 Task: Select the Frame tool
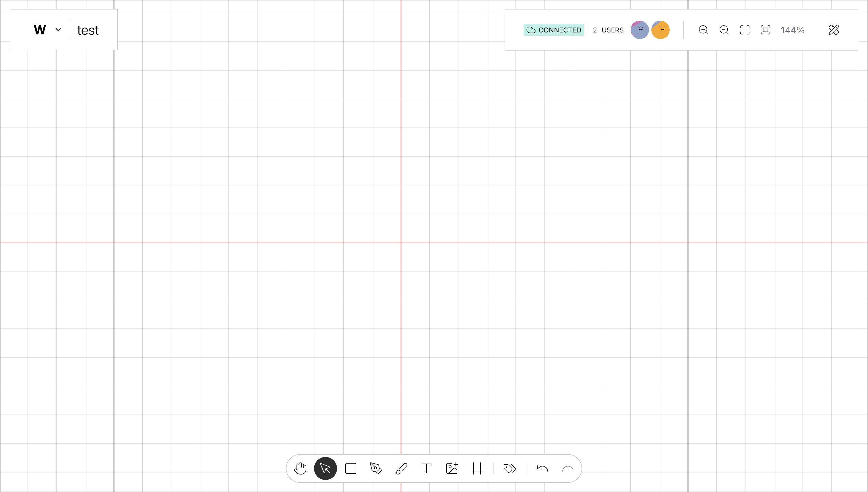point(477,468)
